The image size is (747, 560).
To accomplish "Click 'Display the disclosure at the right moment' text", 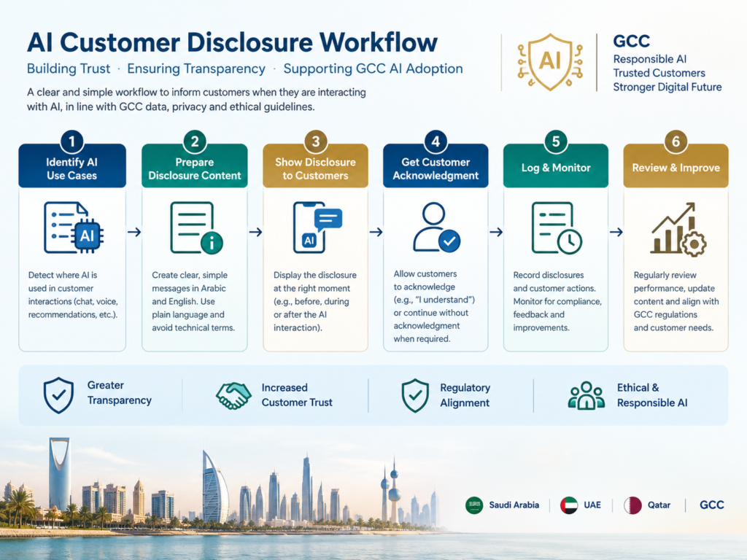I will (315, 301).
